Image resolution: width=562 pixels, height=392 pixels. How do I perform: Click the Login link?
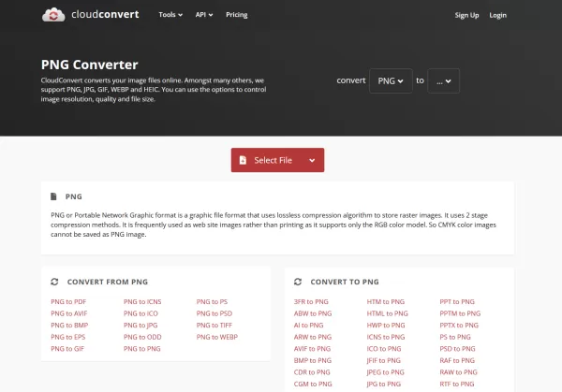coord(498,15)
